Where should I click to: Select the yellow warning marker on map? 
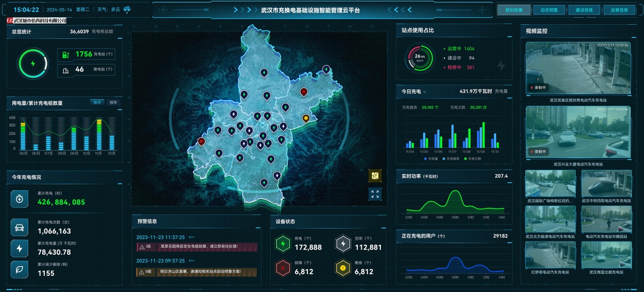pos(306,118)
